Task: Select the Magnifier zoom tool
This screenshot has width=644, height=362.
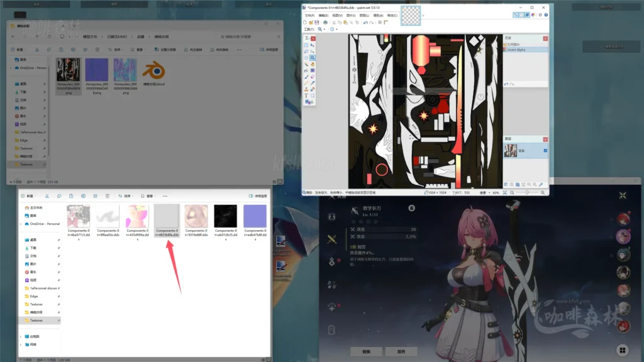Action: coord(314,56)
